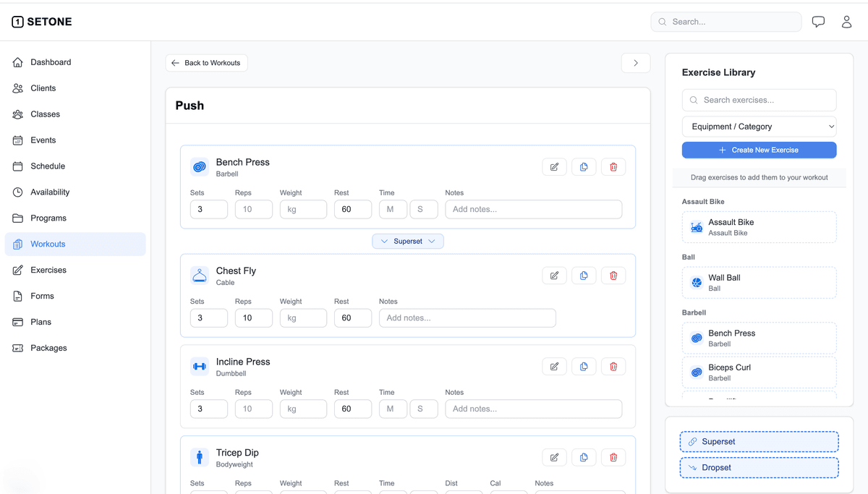Open the user profile icon
This screenshot has height=494, width=868.
click(846, 22)
